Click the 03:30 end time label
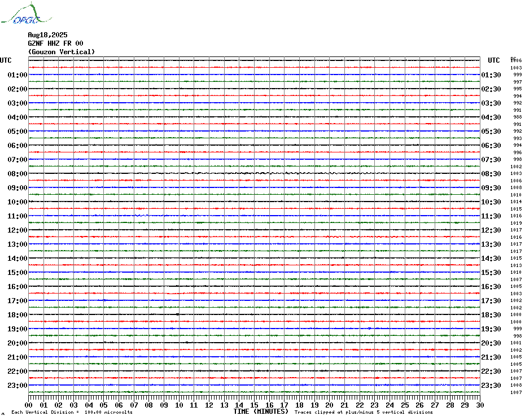The height and width of the screenshot is (420, 525). 491,103
